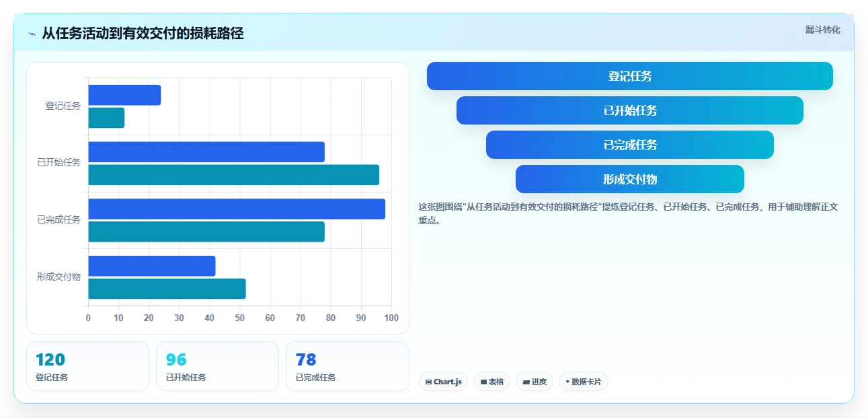Screen dimensions: 868x418
Task: Click the blue chart bar for 已开始任务
Action: pos(206,152)
